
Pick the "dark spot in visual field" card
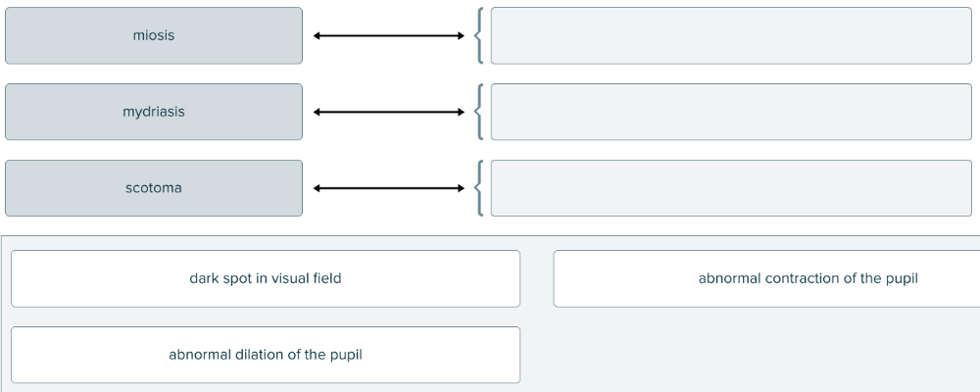coord(266,278)
